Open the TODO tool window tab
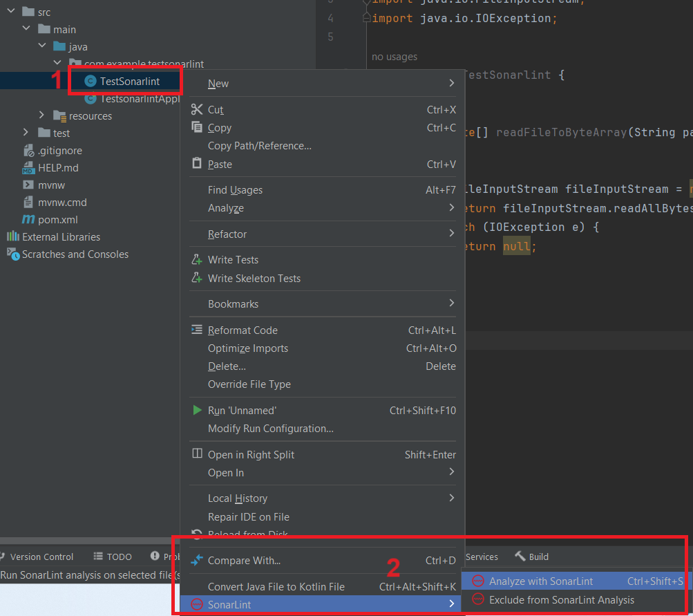Screen dimensions: 693x616 (113, 557)
